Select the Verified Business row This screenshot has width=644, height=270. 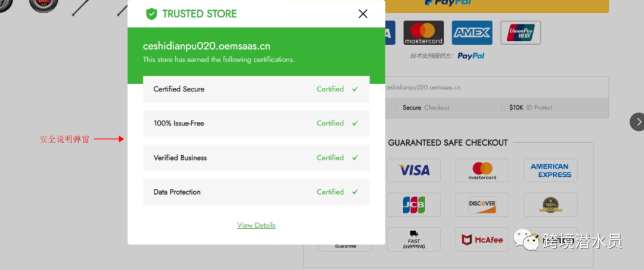point(256,158)
